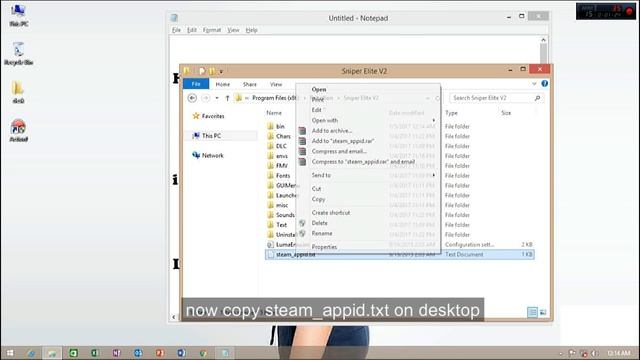This screenshot has width=640, height=360.
Task: Click Properties icon in Explorer quick access toolbar
Action: pyautogui.click(x=202, y=71)
